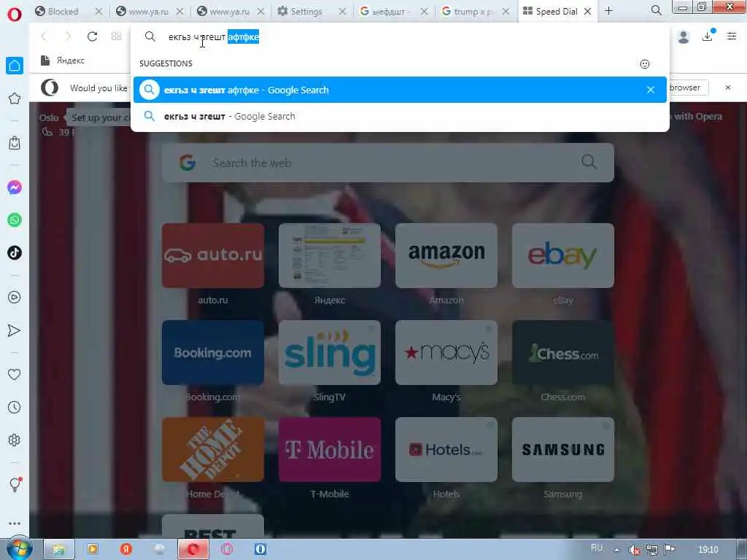Click in the address bar text field

point(400,36)
